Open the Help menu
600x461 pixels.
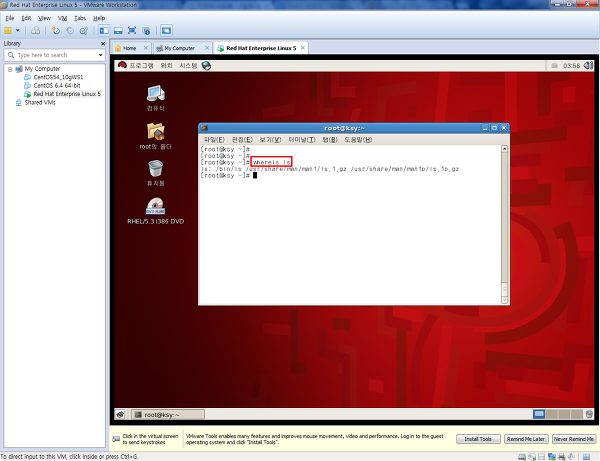click(99, 18)
